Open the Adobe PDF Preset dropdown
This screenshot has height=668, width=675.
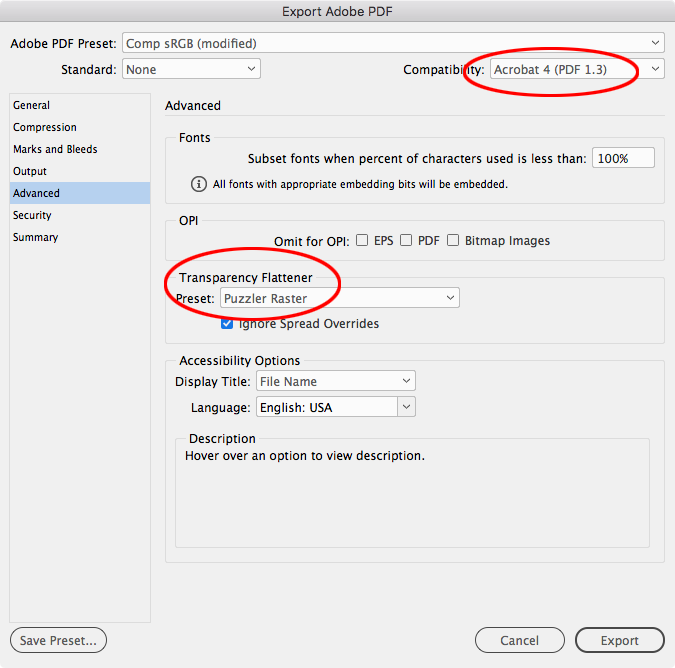[x=393, y=43]
